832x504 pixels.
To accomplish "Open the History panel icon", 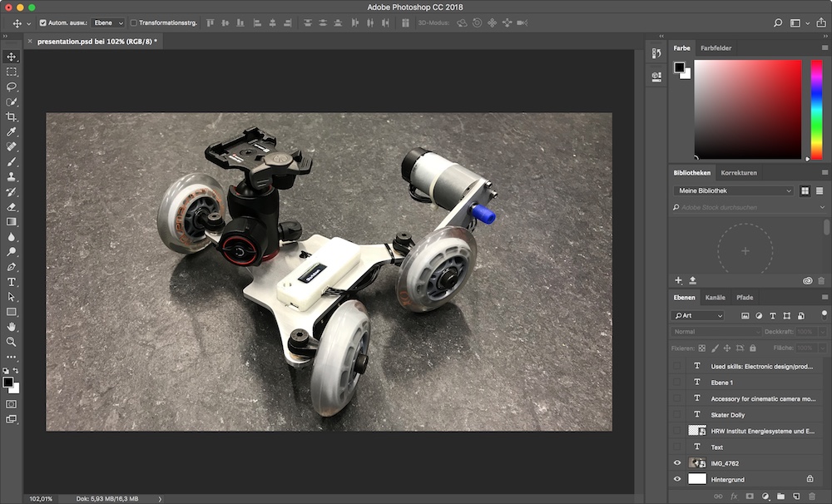I will coord(656,53).
